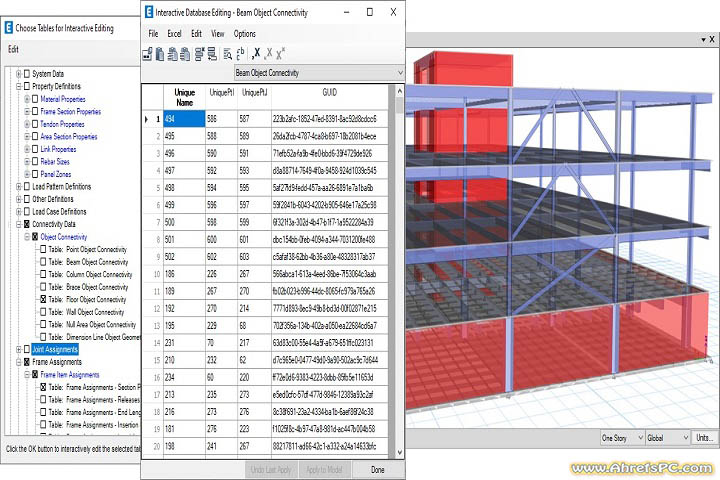The height and width of the screenshot is (480, 720).
Task: Click the first toolbar icon with pencil and squares
Action: tap(147, 54)
